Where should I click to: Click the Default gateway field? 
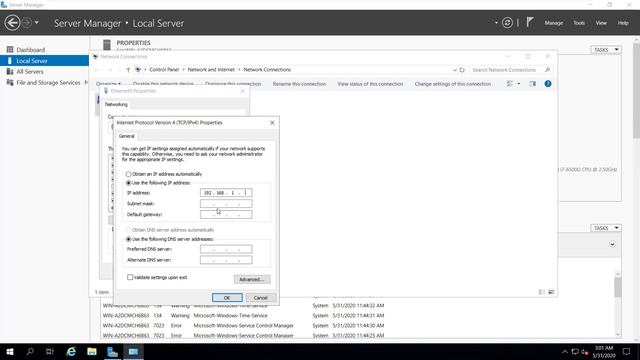tap(226, 215)
